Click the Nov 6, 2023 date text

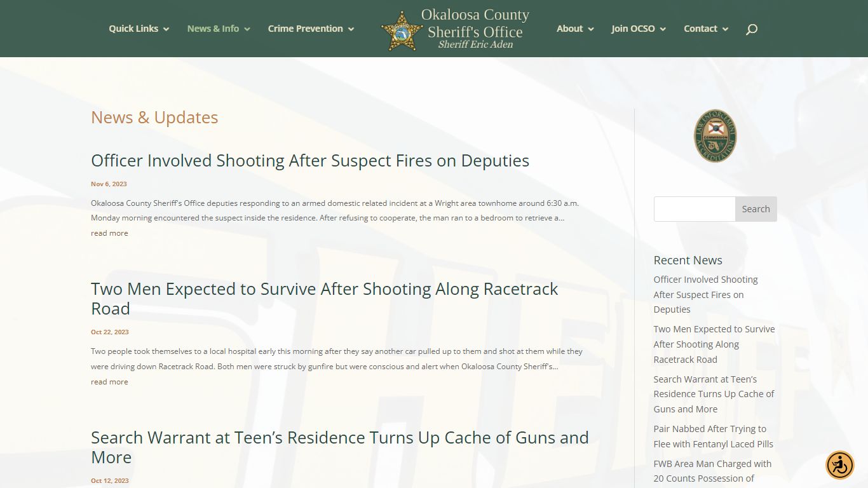point(109,184)
